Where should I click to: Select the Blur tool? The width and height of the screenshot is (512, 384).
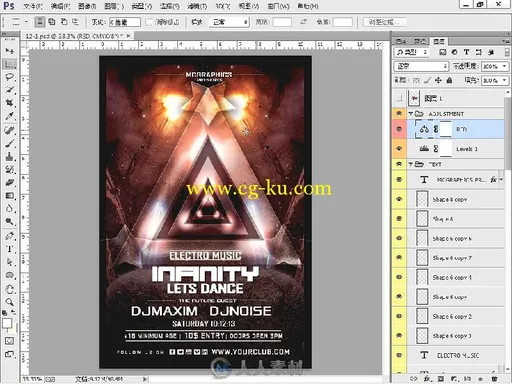(9, 209)
